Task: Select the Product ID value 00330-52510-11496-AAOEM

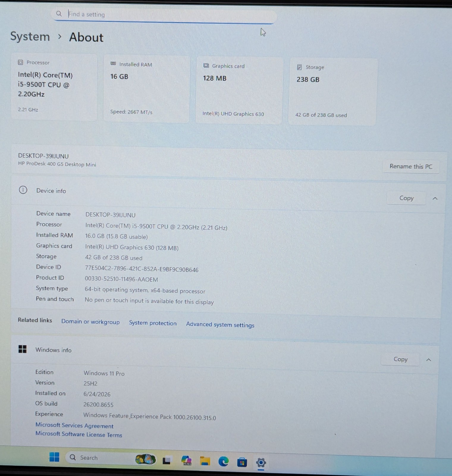Action: click(121, 279)
